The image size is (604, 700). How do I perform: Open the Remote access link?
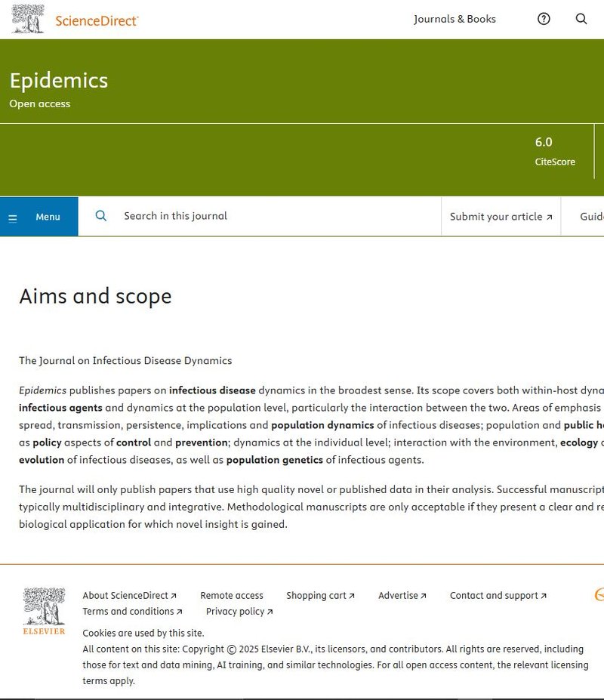pyautogui.click(x=231, y=595)
